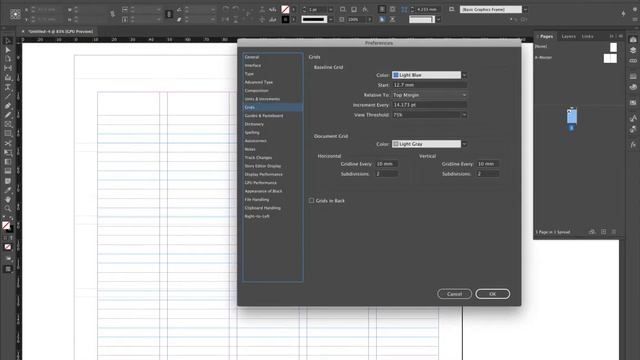Image resolution: width=640 pixels, height=360 pixels.
Task: Select GPU Performance preferences category
Action: point(260,182)
